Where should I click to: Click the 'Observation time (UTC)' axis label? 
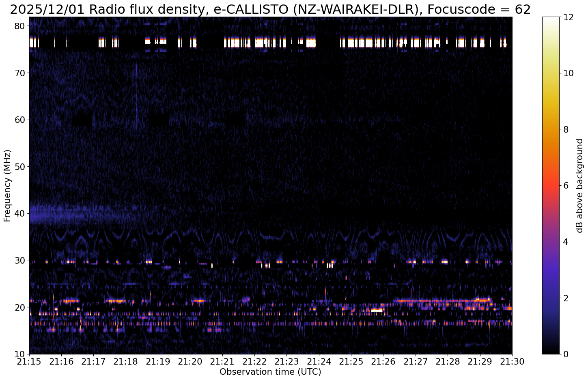[270, 372]
